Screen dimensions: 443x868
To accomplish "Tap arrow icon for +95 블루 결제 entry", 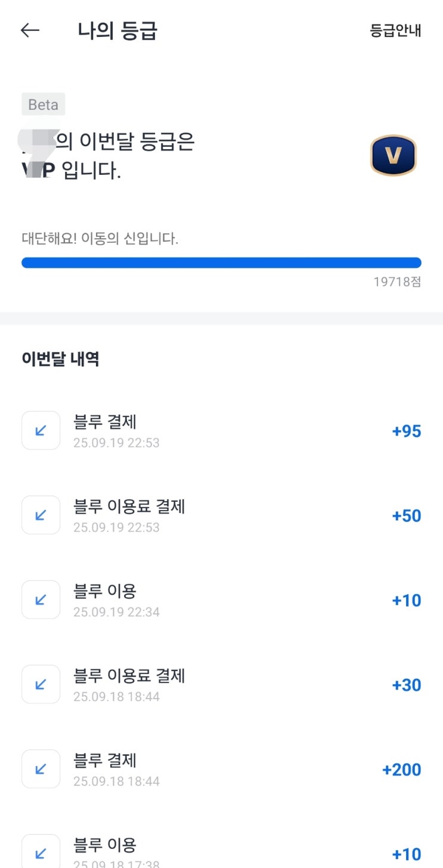I will (41, 430).
